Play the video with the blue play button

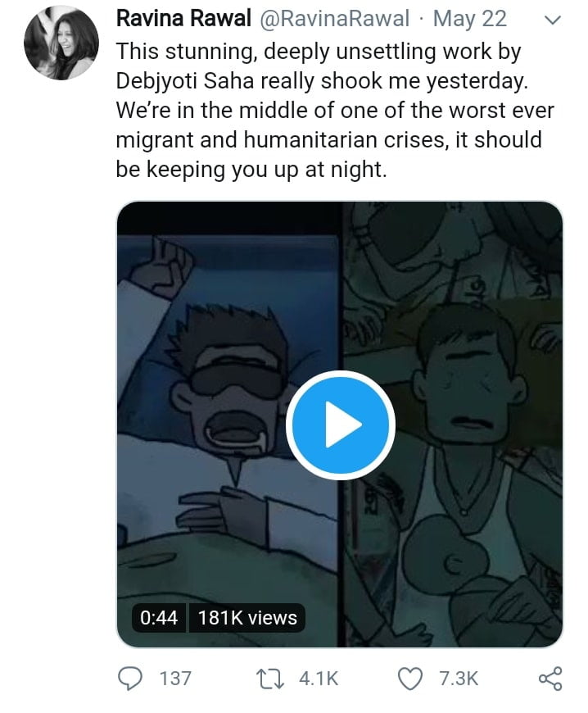(340, 425)
